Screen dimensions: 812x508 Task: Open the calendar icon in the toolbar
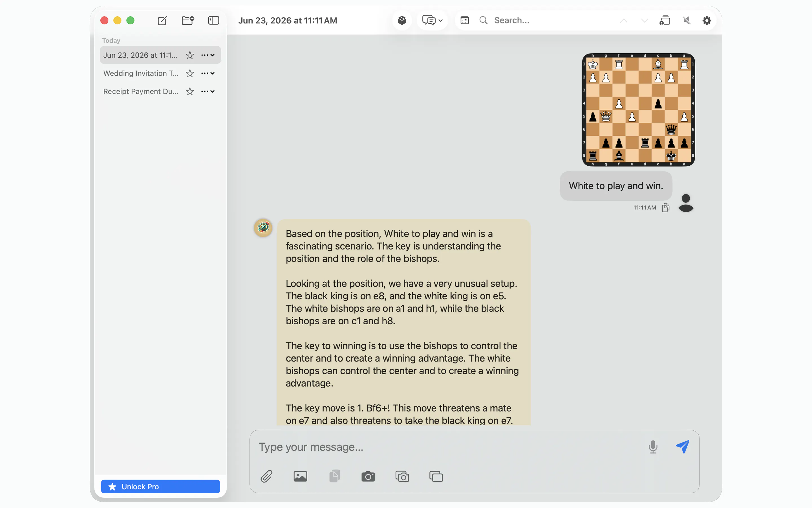pyautogui.click(x=464, y=21)
